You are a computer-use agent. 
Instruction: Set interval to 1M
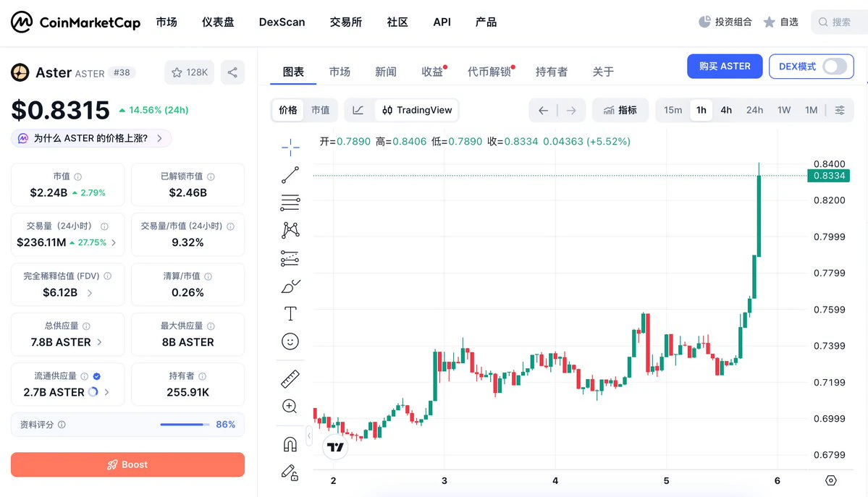812,110
